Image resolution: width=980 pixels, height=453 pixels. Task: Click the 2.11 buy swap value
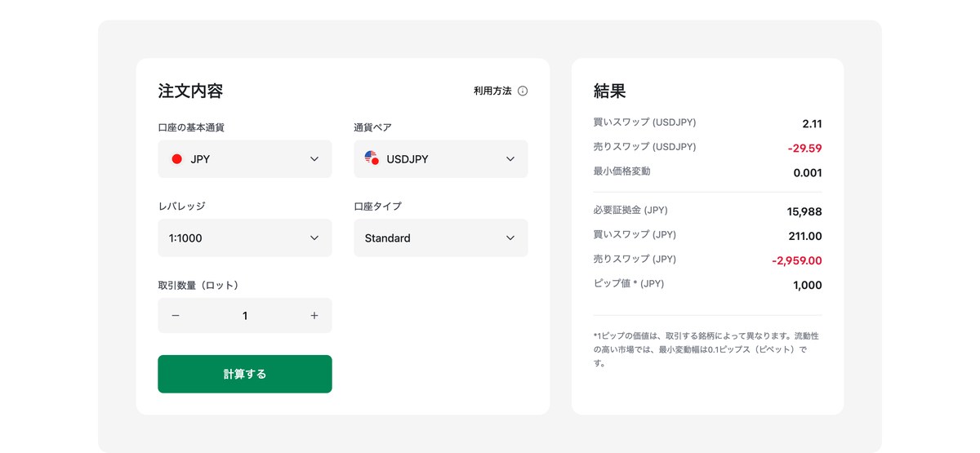[x=812, y=124]
